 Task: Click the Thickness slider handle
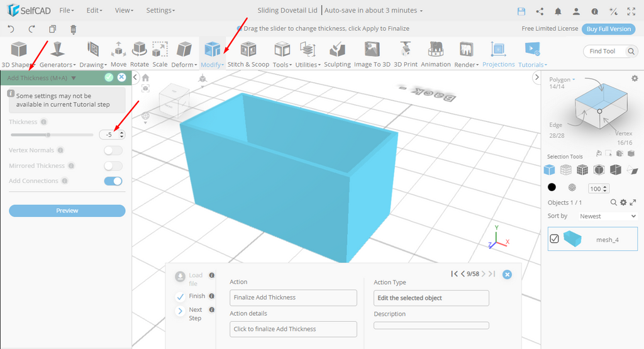pyautogui.click(x=48, y=135)
